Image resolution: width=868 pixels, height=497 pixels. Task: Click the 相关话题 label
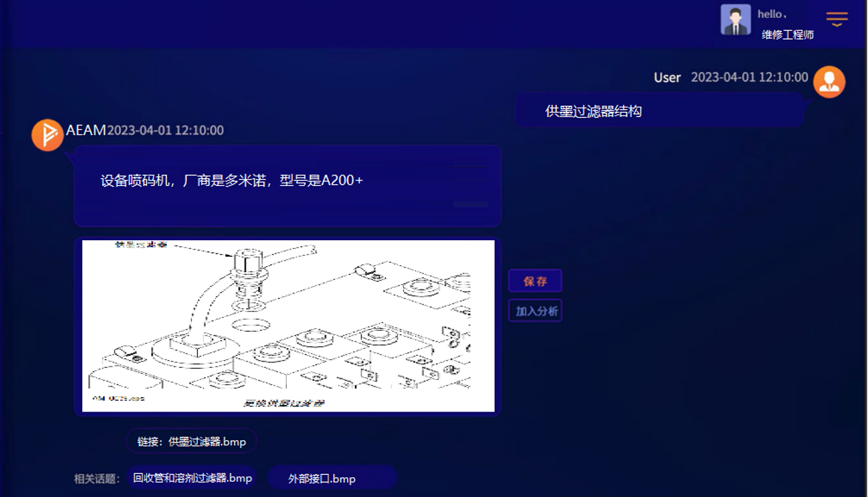tap(97, 478)
